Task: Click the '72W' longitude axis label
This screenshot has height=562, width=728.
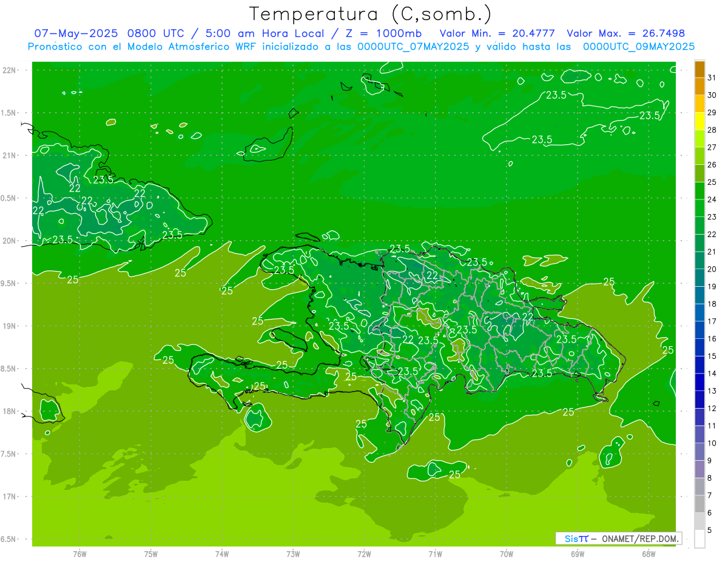Action: point(364,554)
